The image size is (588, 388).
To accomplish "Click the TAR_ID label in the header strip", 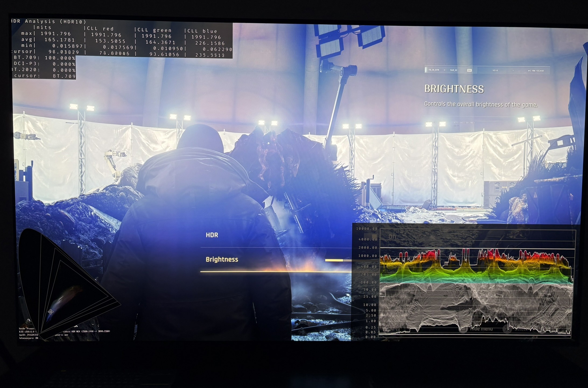I will click(454, 70).
